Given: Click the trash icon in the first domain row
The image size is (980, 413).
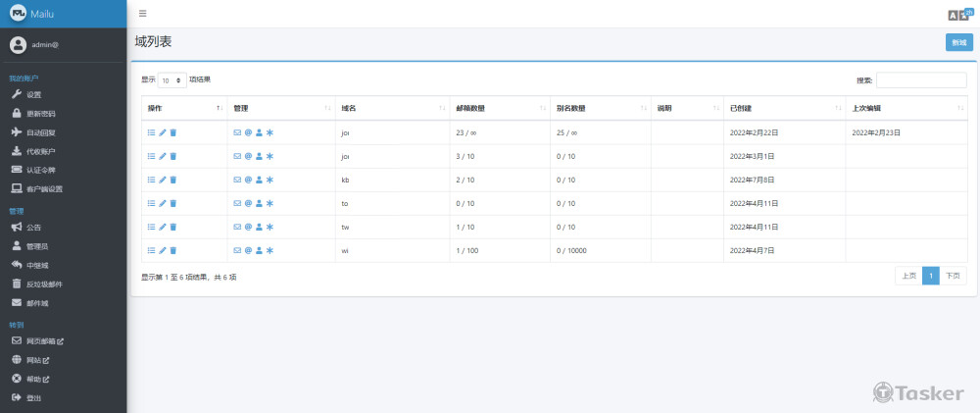Looking at the screenshot, I should (x=173, y=132).
